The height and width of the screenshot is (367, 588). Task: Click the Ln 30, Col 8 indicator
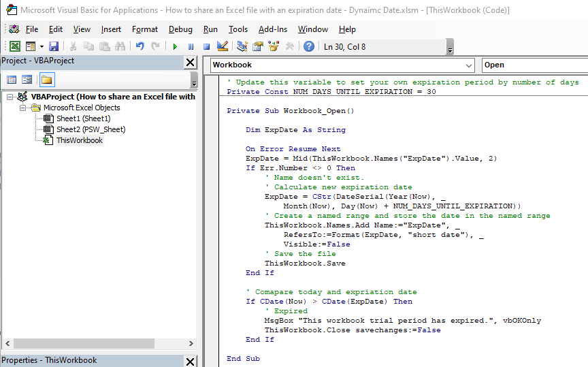(344, 47)
